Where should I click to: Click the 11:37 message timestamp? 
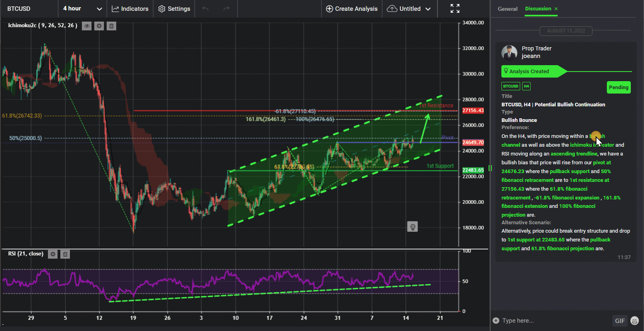[x=624, y=257]
